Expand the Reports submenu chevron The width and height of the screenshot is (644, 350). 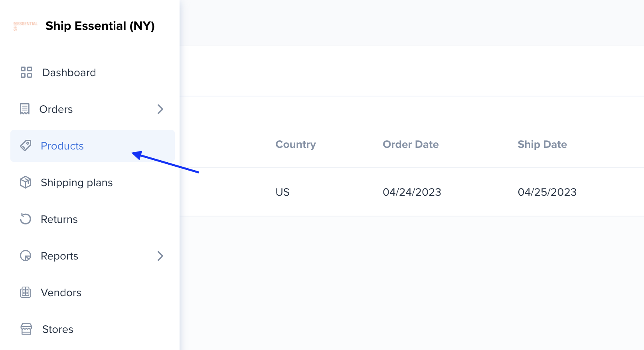pyautogui.click(x=160, y=256)
